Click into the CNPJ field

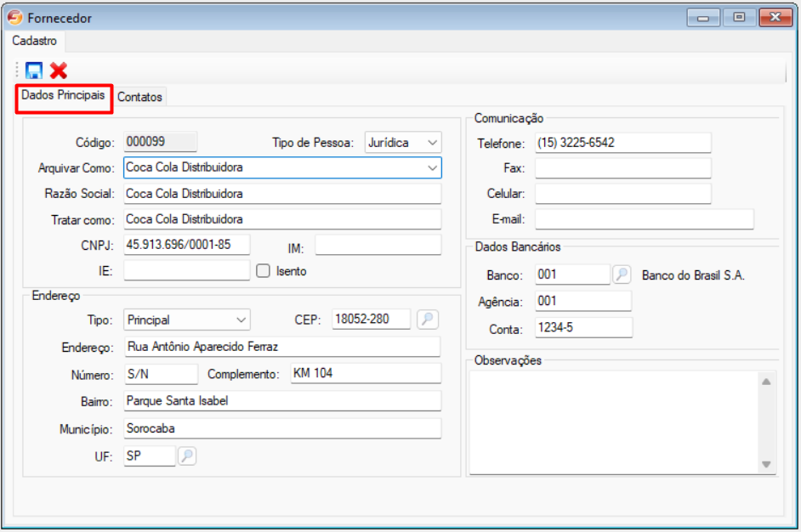tap(187, 245)
